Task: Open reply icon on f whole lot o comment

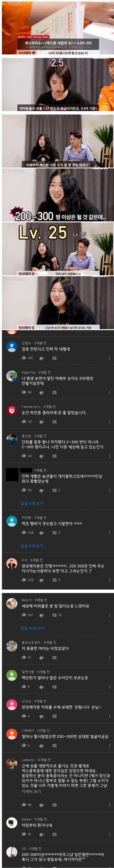Action: (x=55, y=421)
